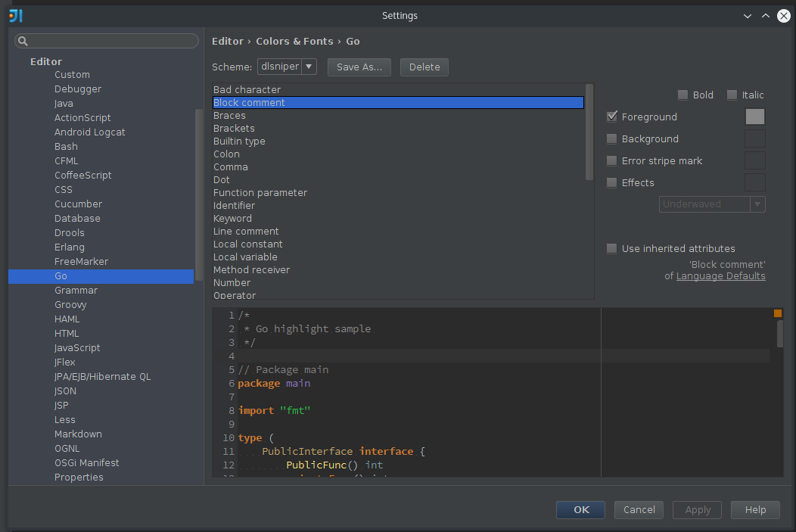Image resolution: width=796 pixels, height=532 pixels.
Task: Click the 'Editor' breadcrumb link
Action: tap(228, 41)
